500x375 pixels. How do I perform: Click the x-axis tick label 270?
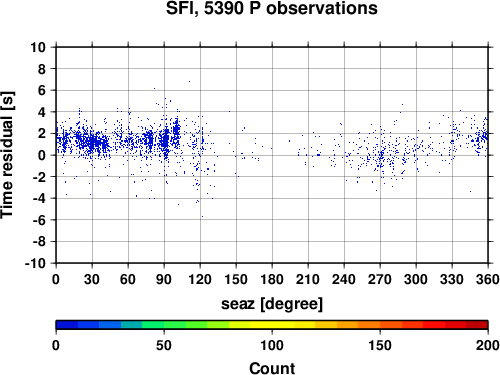click(x=380, y=279)
